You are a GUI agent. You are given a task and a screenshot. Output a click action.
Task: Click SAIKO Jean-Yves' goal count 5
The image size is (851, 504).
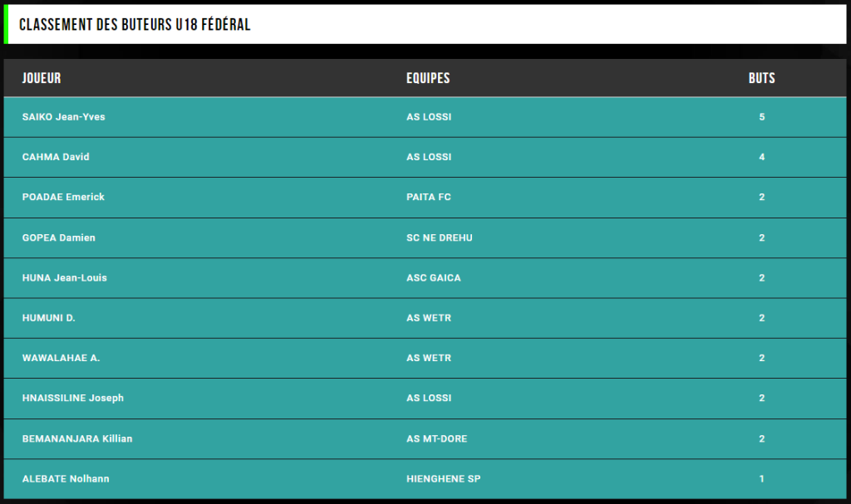[x=762, y=116]
